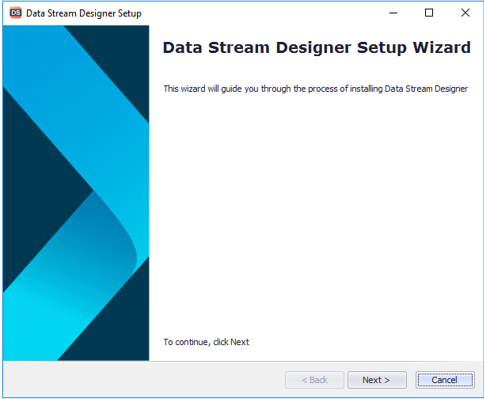Maximize the setup wizard window
Viewport: 484px width, 399px height.
coord(429,13)
